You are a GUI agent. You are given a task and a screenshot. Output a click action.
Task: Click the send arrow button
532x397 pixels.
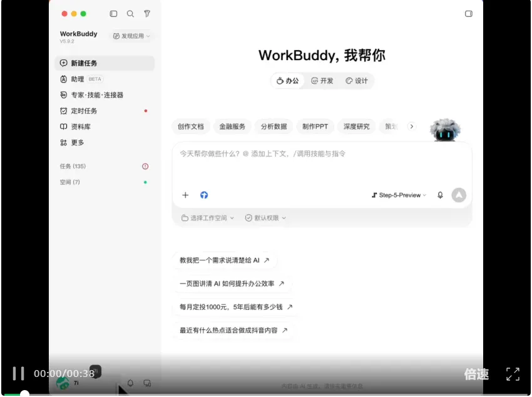point(459,195)
